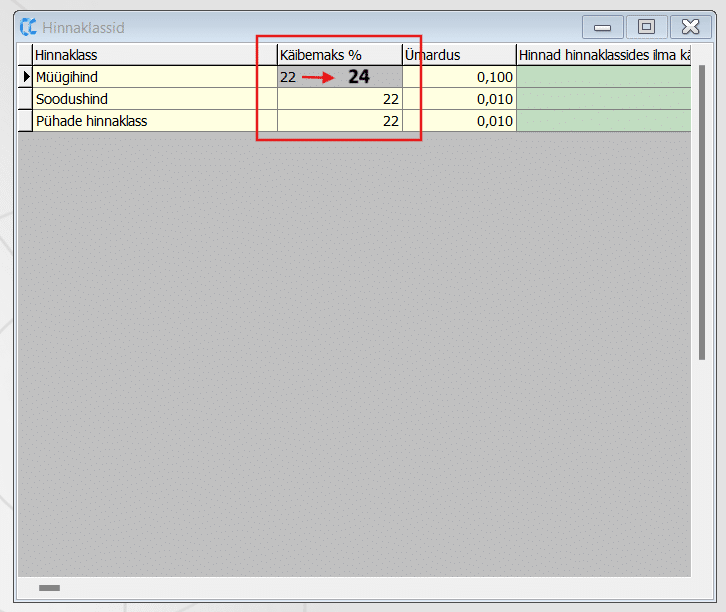
Task: Click the current-row arrow indicator beside Müügihind
Action: 26,76
